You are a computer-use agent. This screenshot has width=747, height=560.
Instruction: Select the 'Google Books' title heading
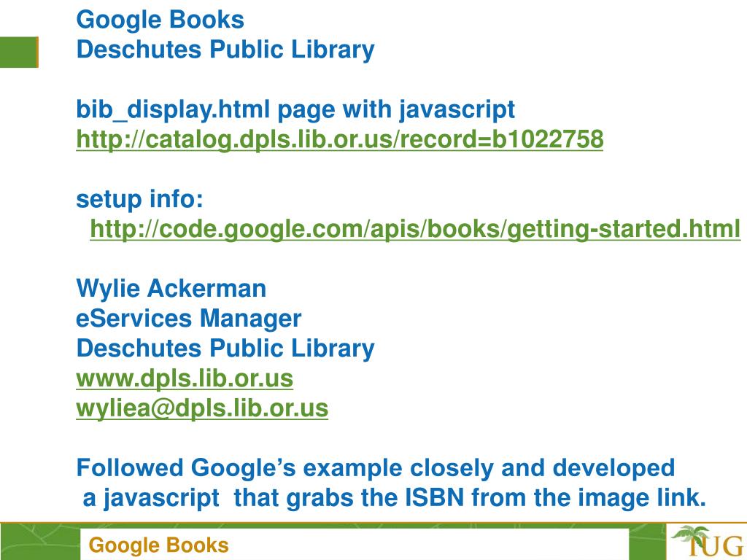pos(160,20)
